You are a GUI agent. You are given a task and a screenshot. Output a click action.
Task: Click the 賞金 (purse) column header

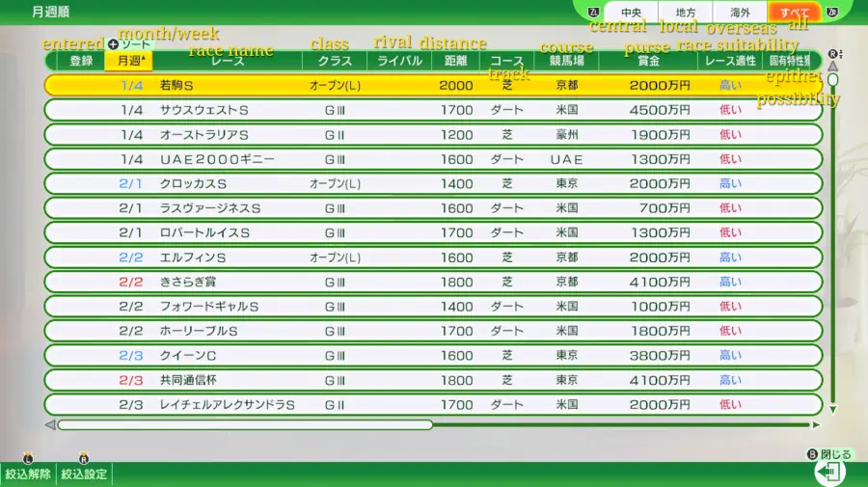[x=648, y=61]
